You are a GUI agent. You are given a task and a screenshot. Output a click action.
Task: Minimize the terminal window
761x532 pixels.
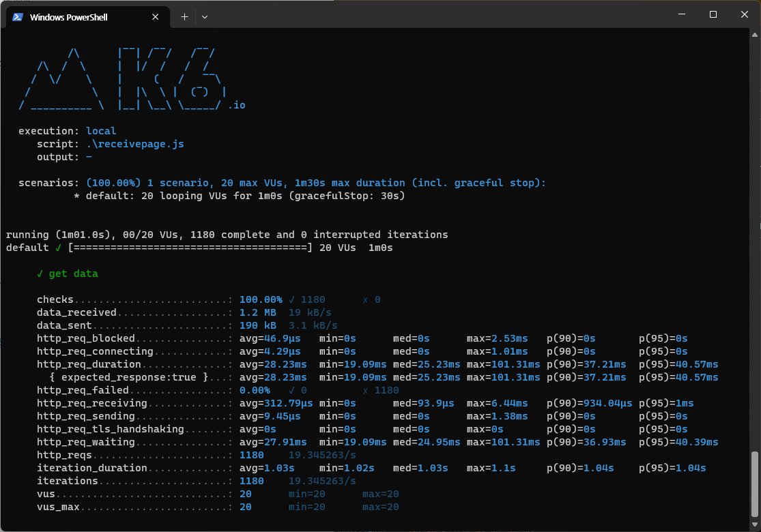pos(682,14)
